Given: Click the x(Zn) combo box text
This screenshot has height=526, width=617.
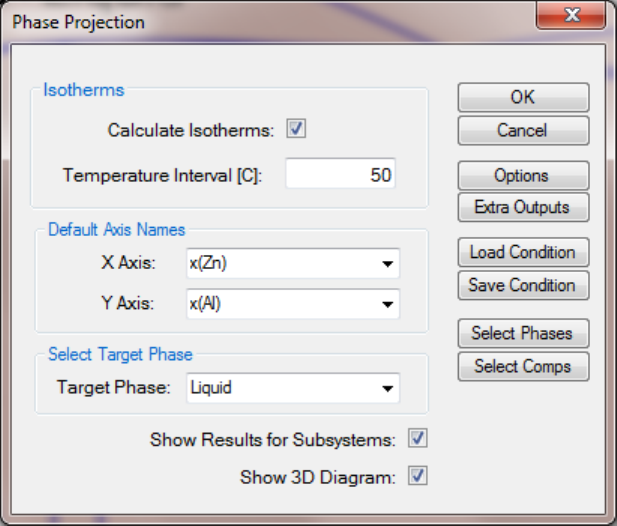Looking at the screenshot, I should click(208, 263).
